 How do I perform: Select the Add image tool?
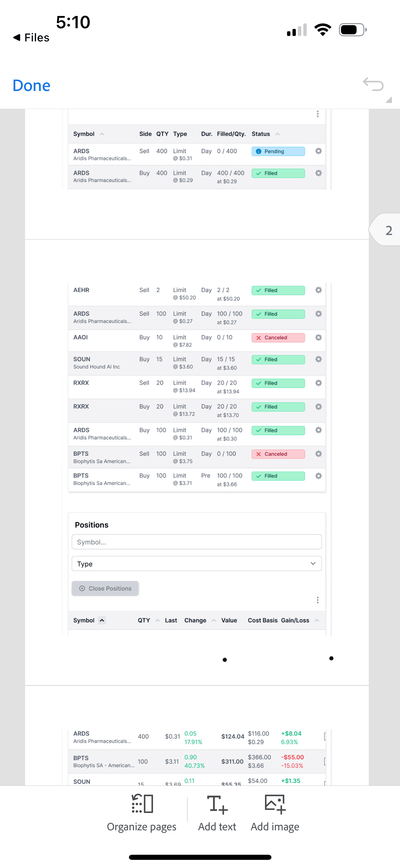pyautogui.click(x=275, y=813)
